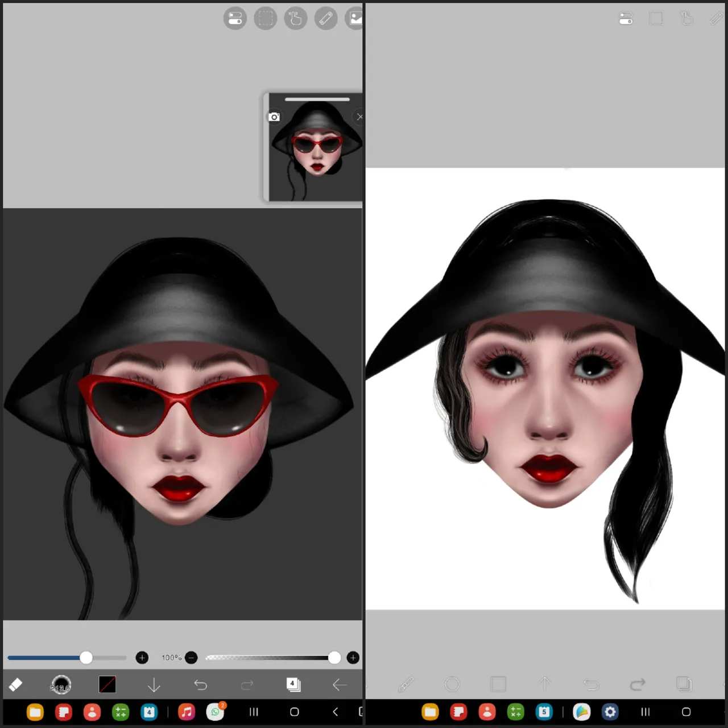Open stabilizer hand icon in right screen
This screenshot has width=728, height=728.
(x=686, y=19)
